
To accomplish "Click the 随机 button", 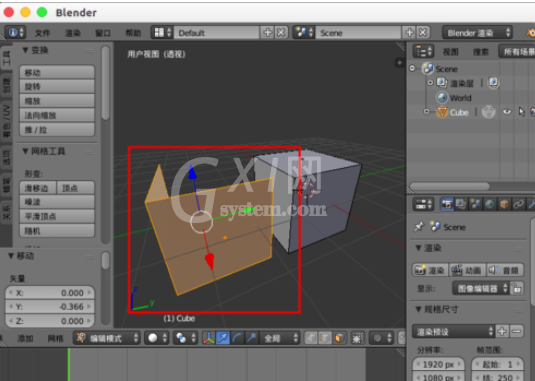I will 57,231.
